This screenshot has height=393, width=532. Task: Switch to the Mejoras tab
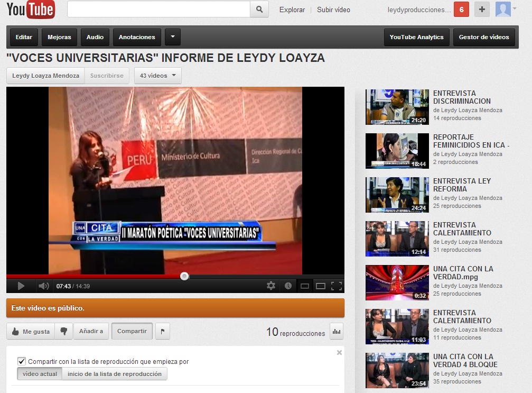point(59,37)
